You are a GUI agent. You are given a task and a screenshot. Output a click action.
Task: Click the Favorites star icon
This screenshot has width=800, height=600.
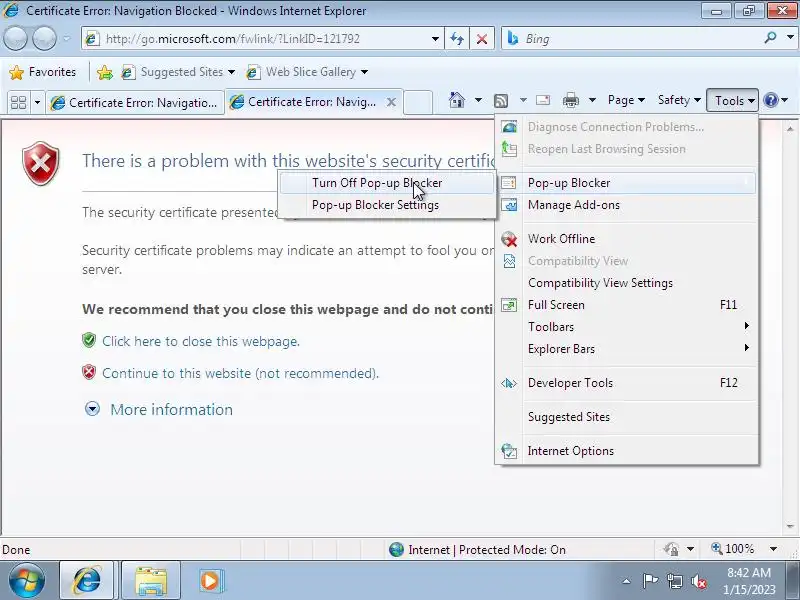tap(16, 72)
